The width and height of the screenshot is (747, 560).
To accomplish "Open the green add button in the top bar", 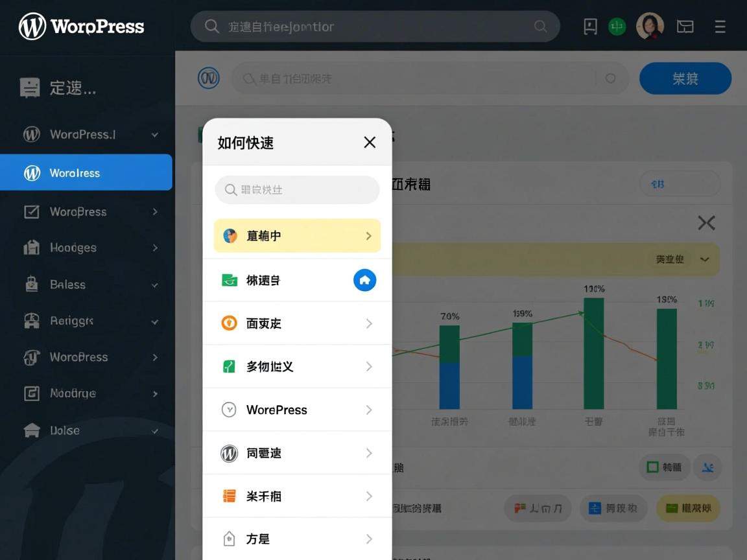I will 617,27.
